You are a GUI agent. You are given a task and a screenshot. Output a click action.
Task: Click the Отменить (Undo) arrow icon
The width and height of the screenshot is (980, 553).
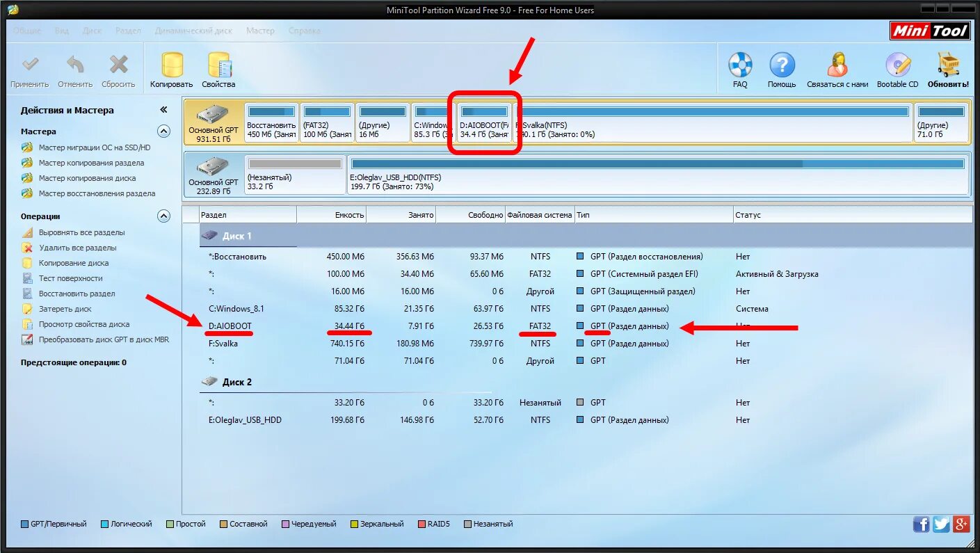coord(74,66)
